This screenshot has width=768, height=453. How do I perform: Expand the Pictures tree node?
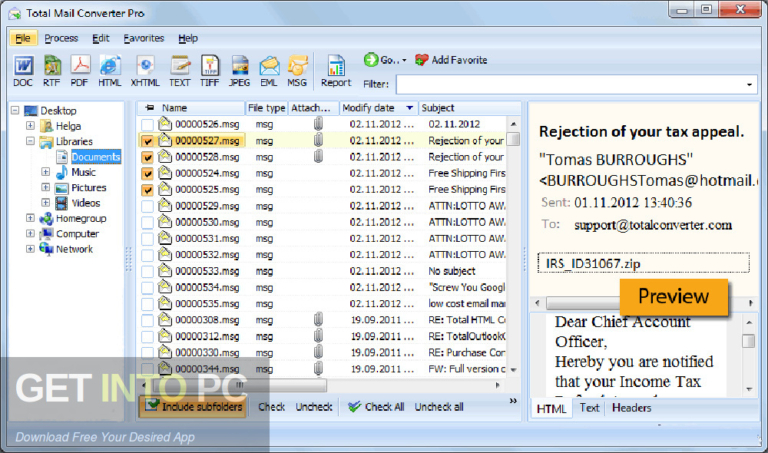click(46, 187)
